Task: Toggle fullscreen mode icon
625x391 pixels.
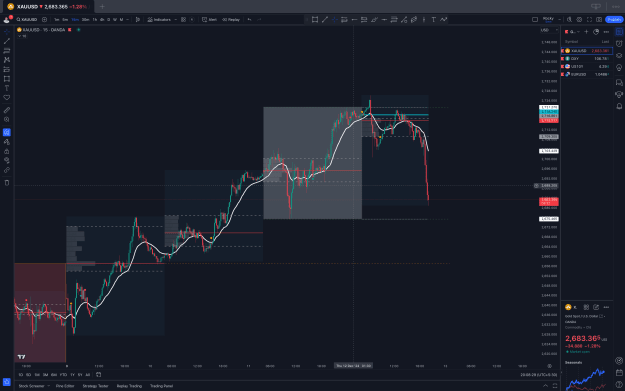Action: point(589,20)
